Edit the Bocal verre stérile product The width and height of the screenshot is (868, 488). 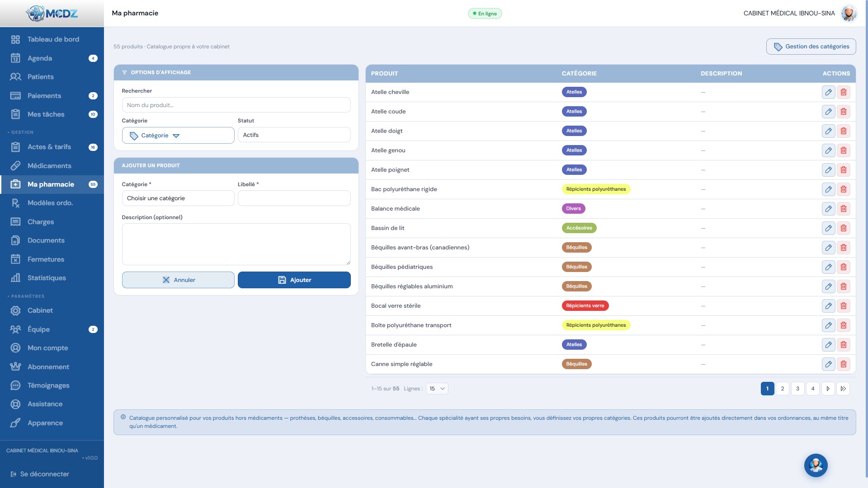click(x=828, y=306)
